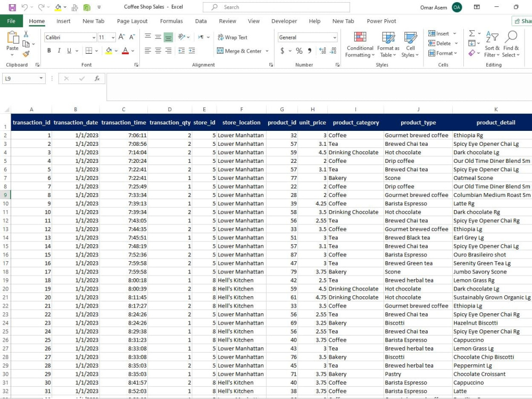Align text left
Viewport: 532px width, 399px height.
pos(148,51)
